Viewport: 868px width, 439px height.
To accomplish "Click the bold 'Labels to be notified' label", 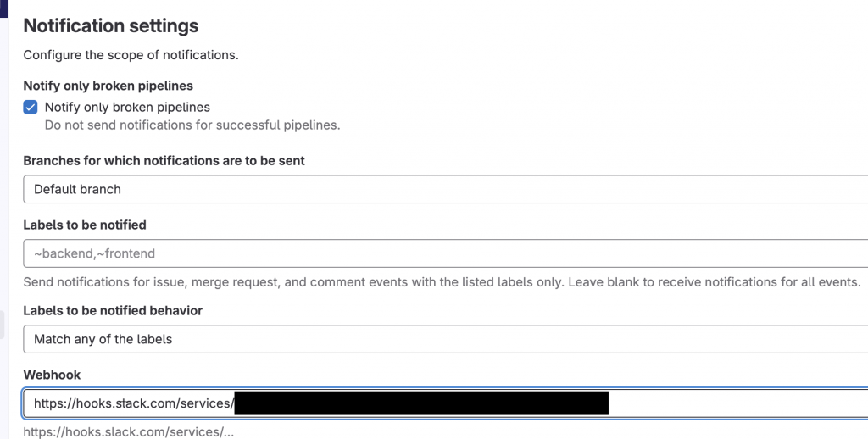I will [85, 225].
